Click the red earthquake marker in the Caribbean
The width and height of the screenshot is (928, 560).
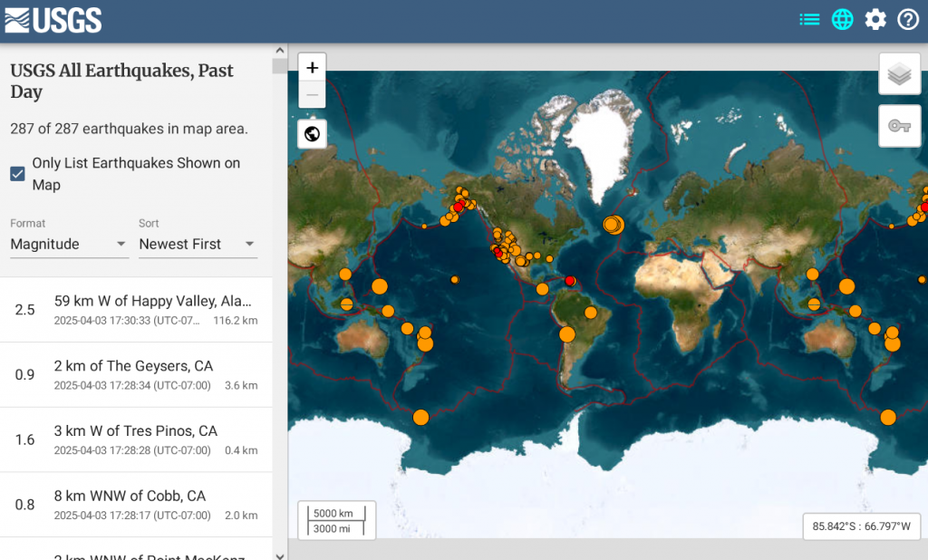[x=570, y=281]
